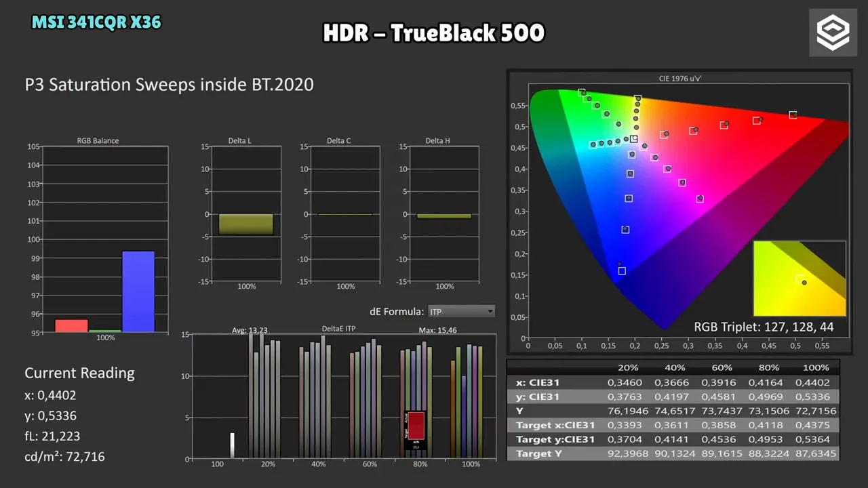Click the yellow color inset in the CIE chart
The height and width of the screenshot is (488, 868).
(800, 278)
